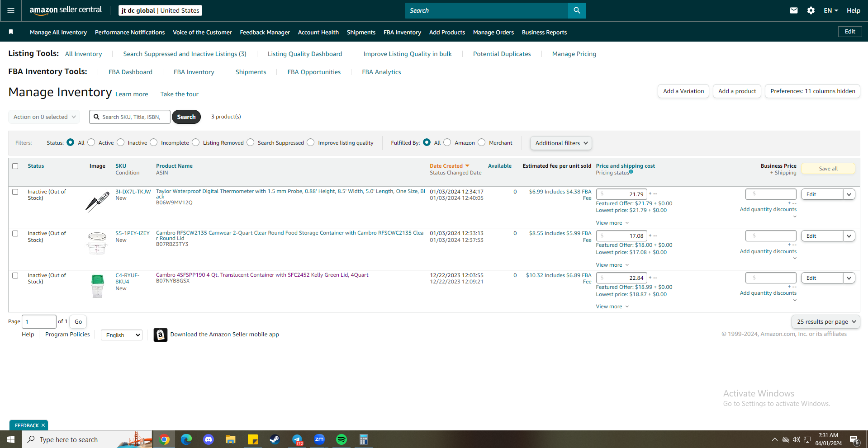Open the messages envelope icon
The height and width of the screenshot is (448, 868).
coord(794,10)
